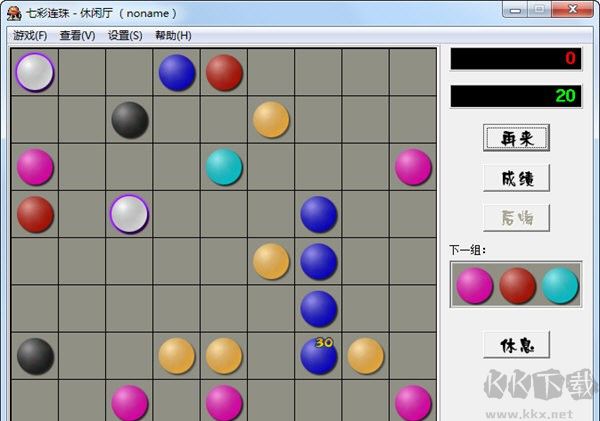Viewport: 600px width, 421px height.
Task: Click cyan ball in next-group preview
Action: pos(560,286)
